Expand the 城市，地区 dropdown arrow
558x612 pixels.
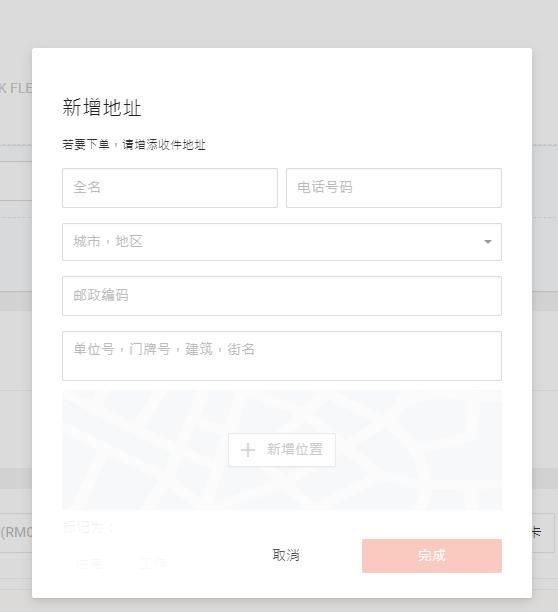[x=487, y=242]
